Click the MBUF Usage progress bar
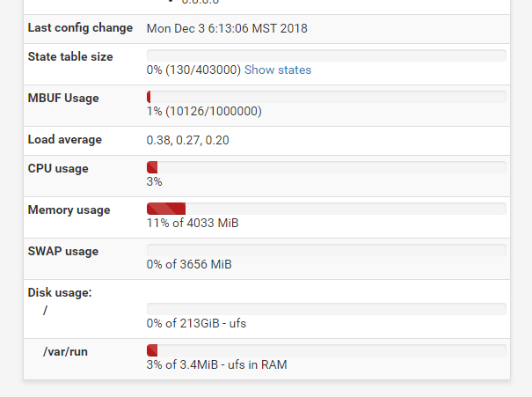Screen dimensions: 532x397 pos(326,97)
